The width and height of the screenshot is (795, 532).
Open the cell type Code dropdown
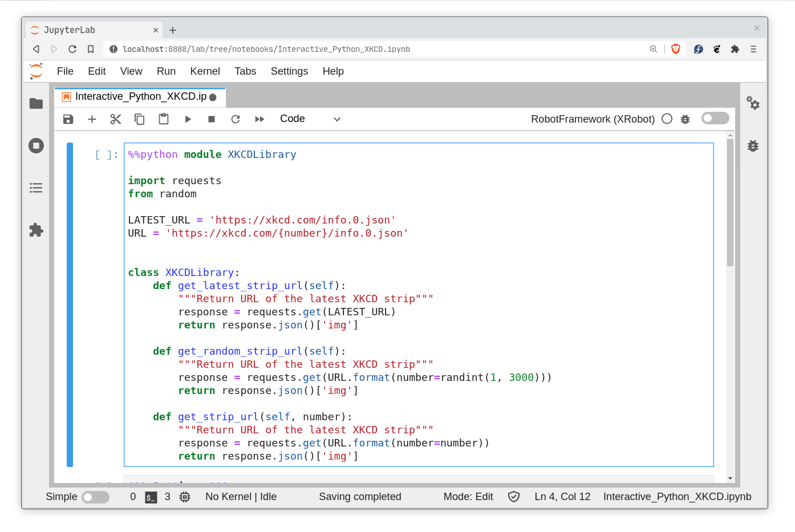(310, 119)
